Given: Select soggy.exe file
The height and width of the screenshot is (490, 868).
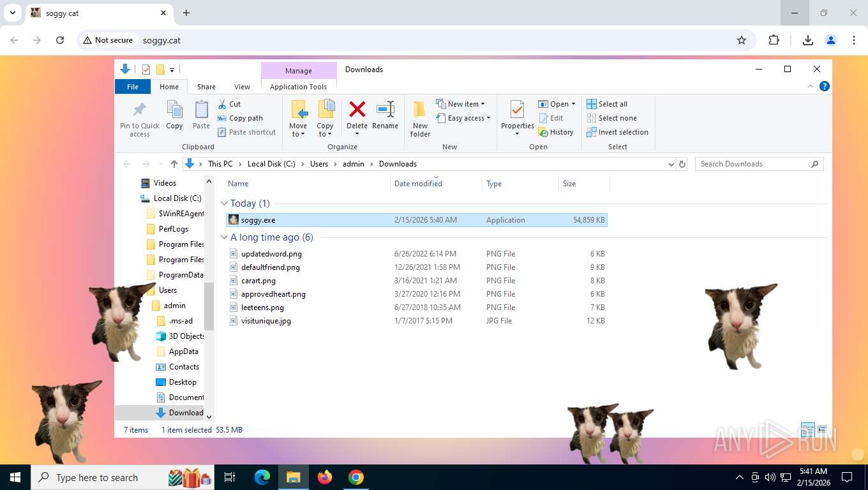Looking at the screenshot, I should [417, 220].
